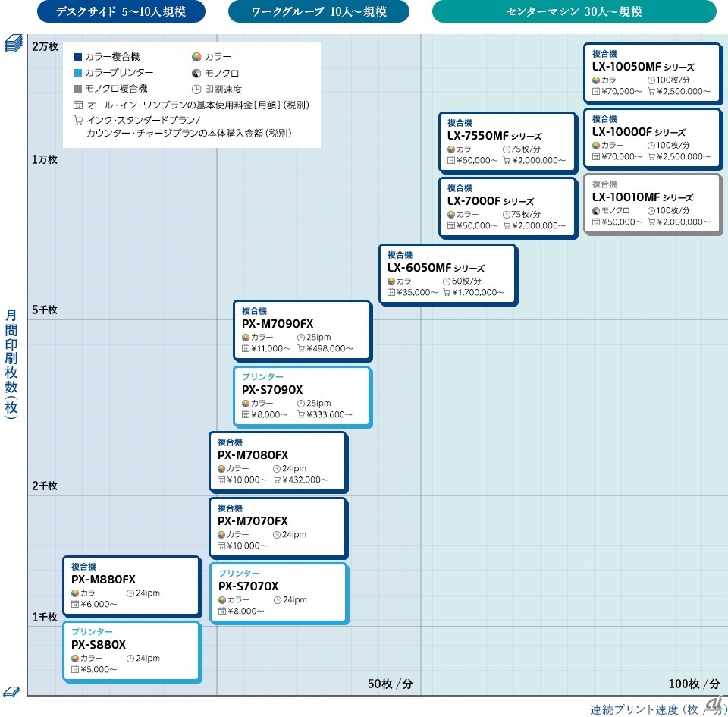
Task: Open the LX-6050MF series card
Action: pos(448,275)
